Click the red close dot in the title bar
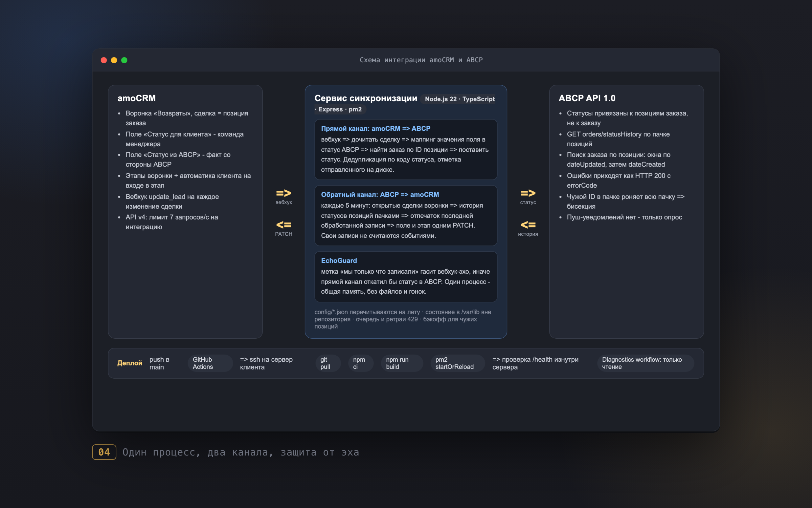The image size is (812, 508). (104, 60)
